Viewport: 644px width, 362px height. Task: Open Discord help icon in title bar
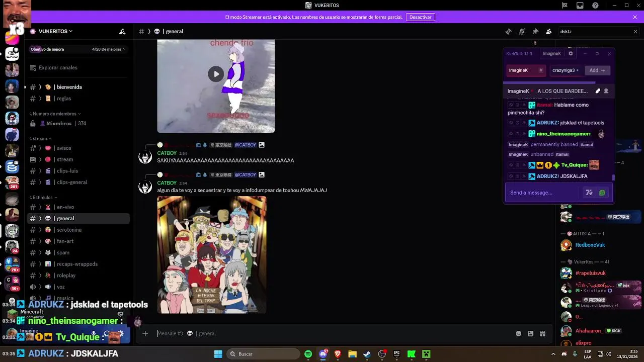pyautogui.click(x=596, y=6)
